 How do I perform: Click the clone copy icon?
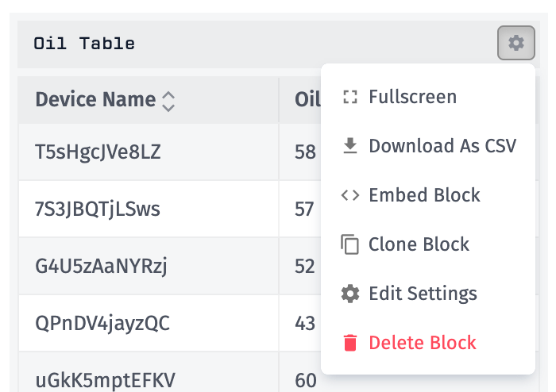coord(349,244)
